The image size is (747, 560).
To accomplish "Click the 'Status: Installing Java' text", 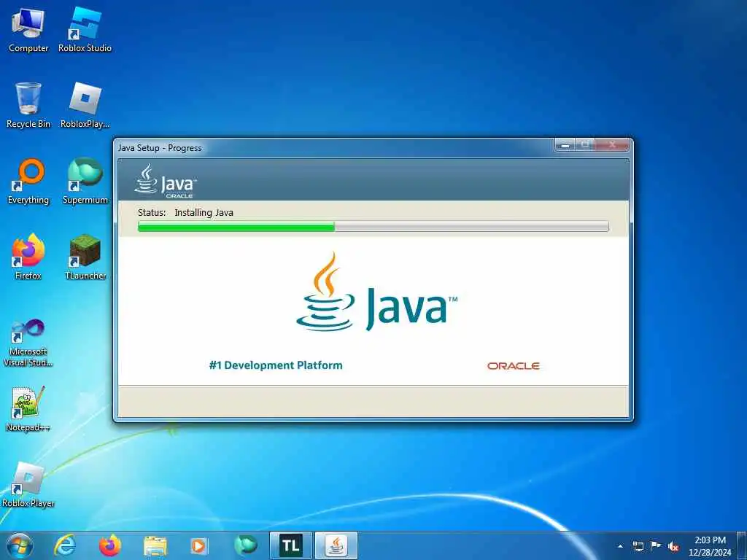I will [185, 212].
